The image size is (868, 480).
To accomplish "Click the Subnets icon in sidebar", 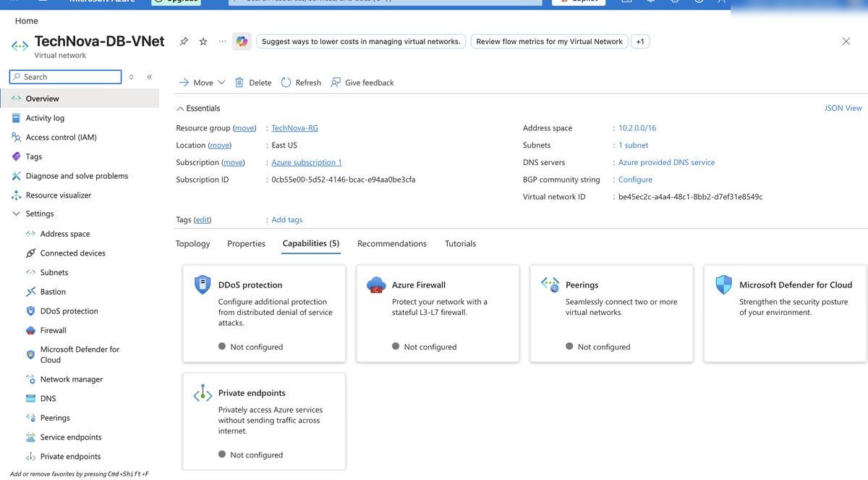I will (x=30, y=272).
